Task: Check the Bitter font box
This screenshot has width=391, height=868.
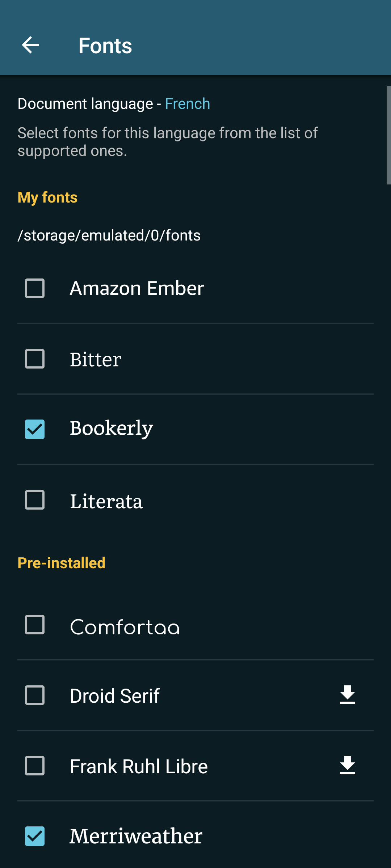Action: click(35, 359)
